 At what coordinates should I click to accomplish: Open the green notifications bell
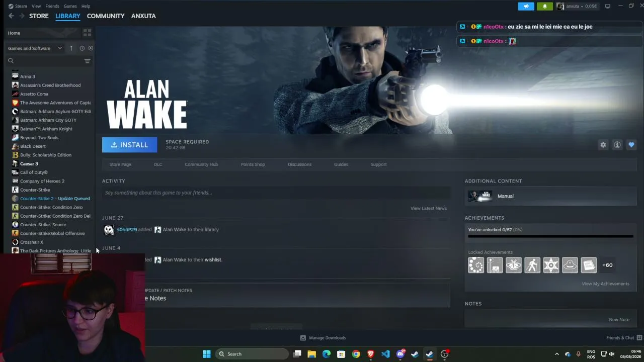tap(544, 7)
